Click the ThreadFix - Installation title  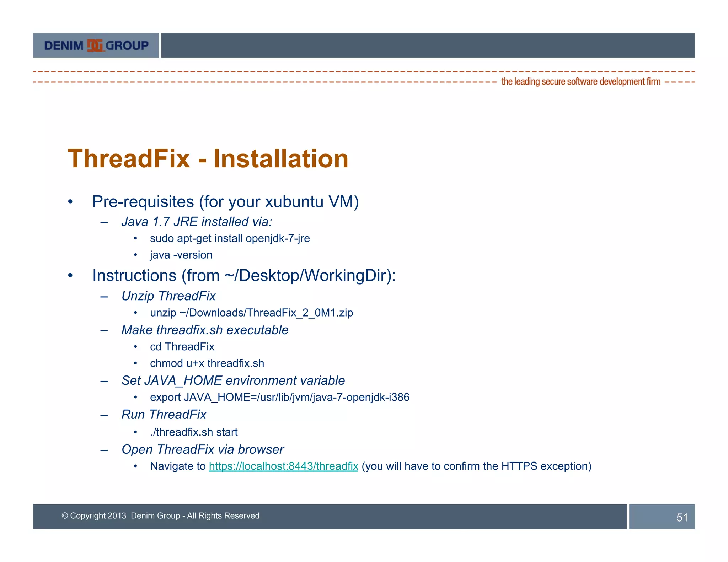208,159
